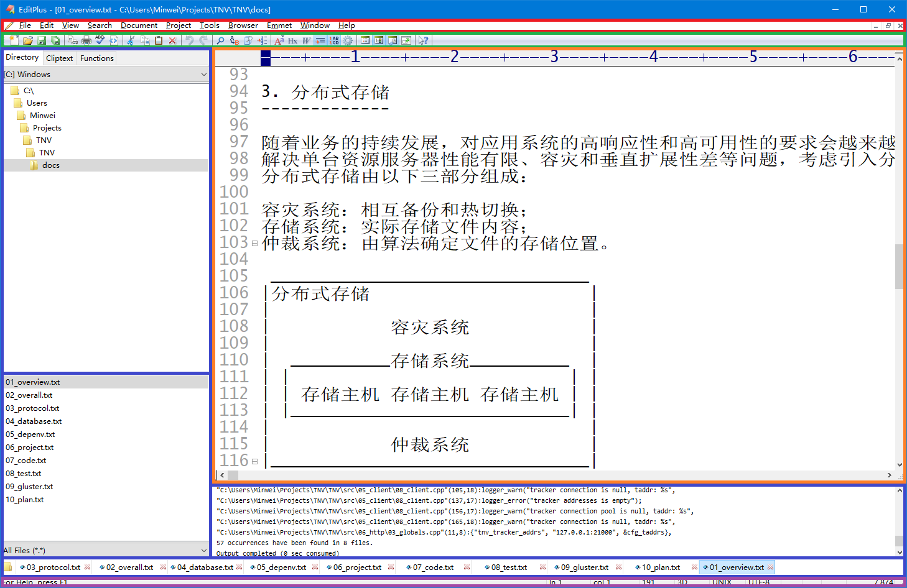This screenshot has height=588, width=907.
Task: Click the Save toolbar icon
Action: (x=42, y=40)
